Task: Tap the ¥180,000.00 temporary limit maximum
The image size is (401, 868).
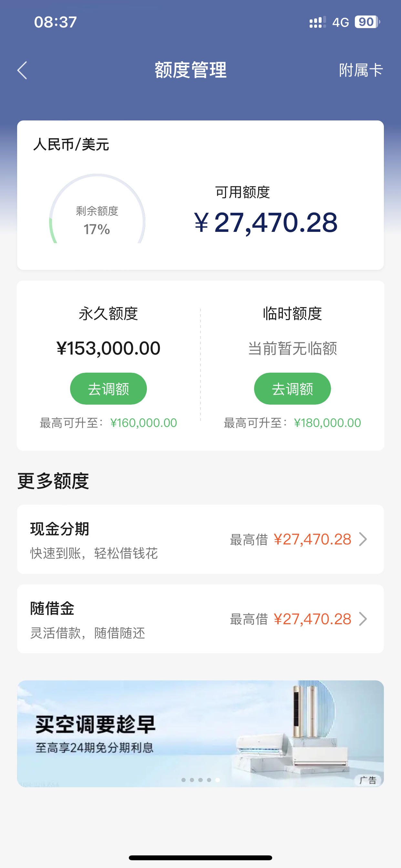Action: click(x=327, y=423)
